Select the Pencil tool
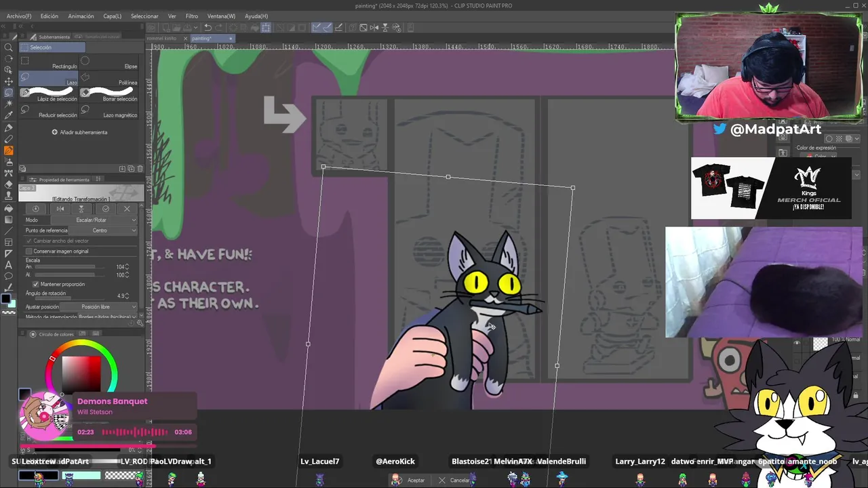Screen dimensions: 868x488 [8, 139]
